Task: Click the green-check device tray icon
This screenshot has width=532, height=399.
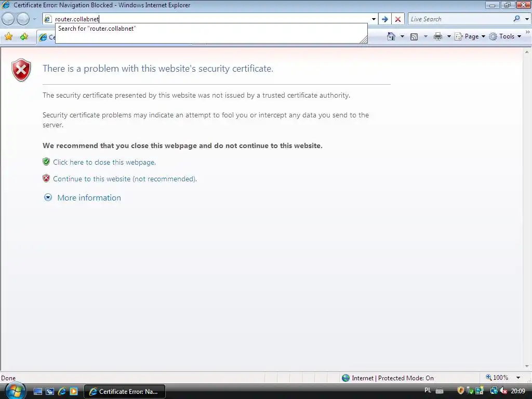Action: click(x=470, y=391)
